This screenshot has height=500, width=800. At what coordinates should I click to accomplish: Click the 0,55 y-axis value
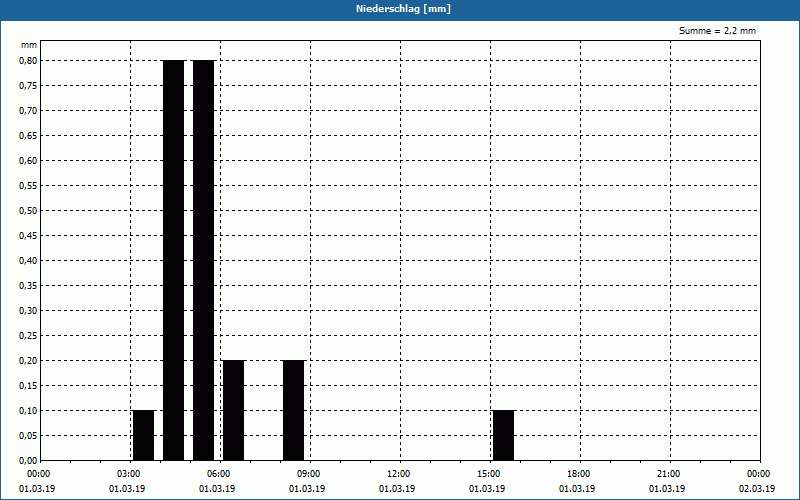coord(28,186)
